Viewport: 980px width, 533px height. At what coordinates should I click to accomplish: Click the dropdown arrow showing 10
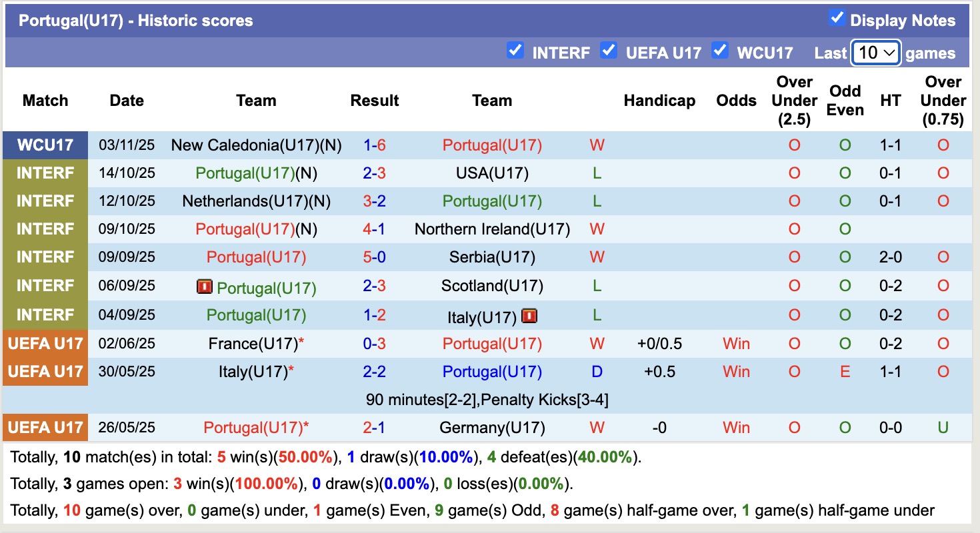[890, 52]
